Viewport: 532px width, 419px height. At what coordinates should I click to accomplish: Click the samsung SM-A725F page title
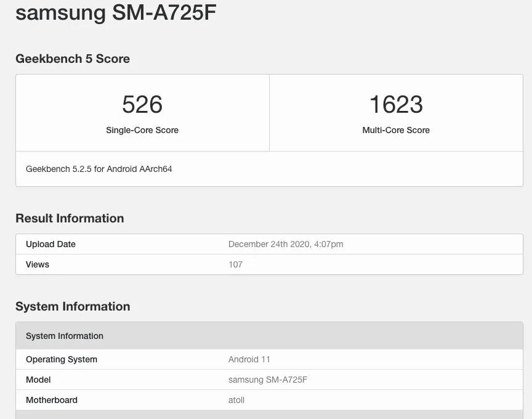pos(116,13)
